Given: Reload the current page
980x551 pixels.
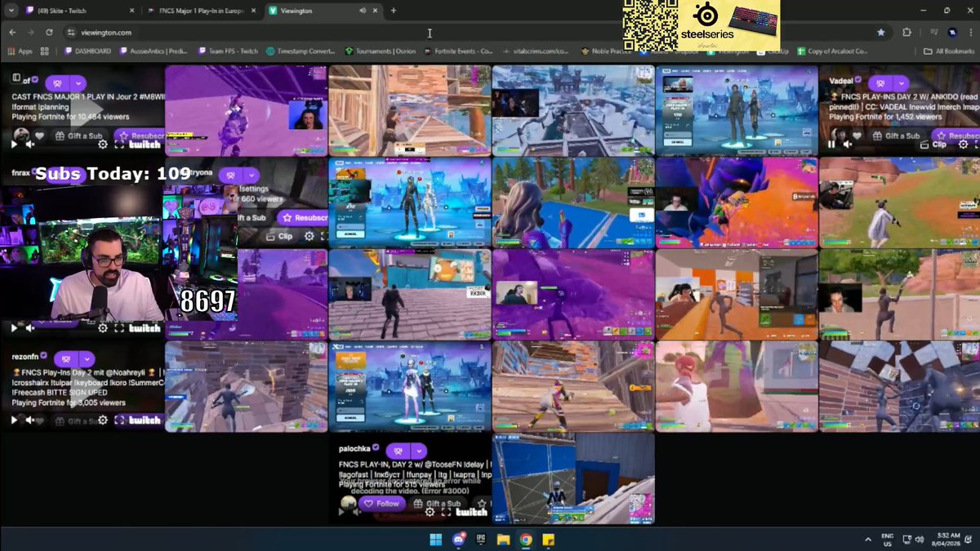Looking at the screenshot, I should [50, 33].
